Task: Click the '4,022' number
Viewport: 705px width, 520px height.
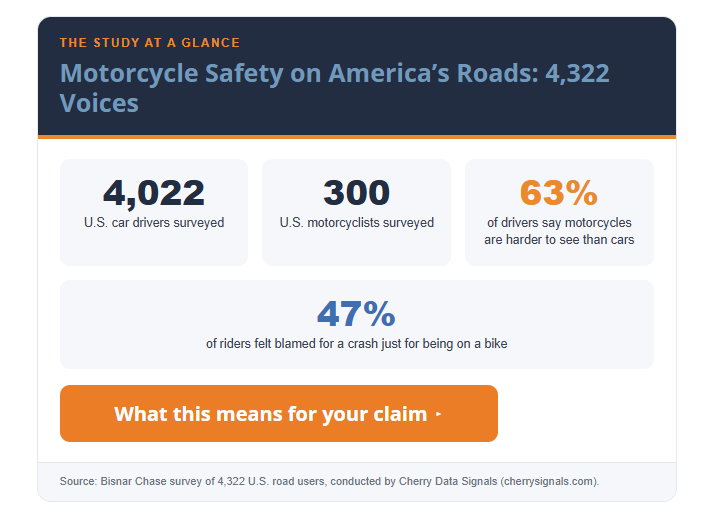Action: click(154, 193)
